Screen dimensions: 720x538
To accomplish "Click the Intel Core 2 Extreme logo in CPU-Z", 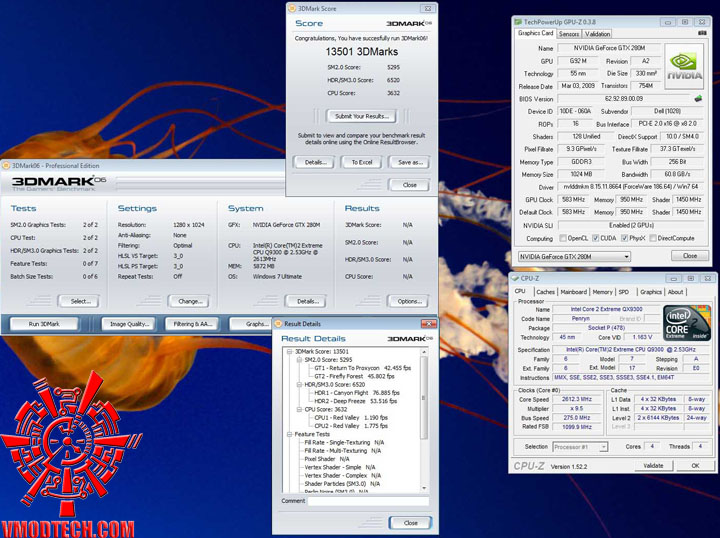I will tap(687, 323).
